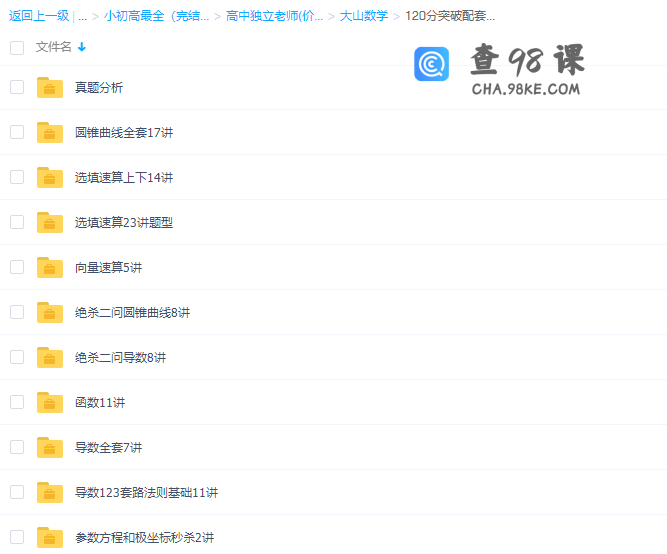667x554 pixels.
Task: Click the folder icon for 导数全套7讲
Action: [x=50, y=448]
